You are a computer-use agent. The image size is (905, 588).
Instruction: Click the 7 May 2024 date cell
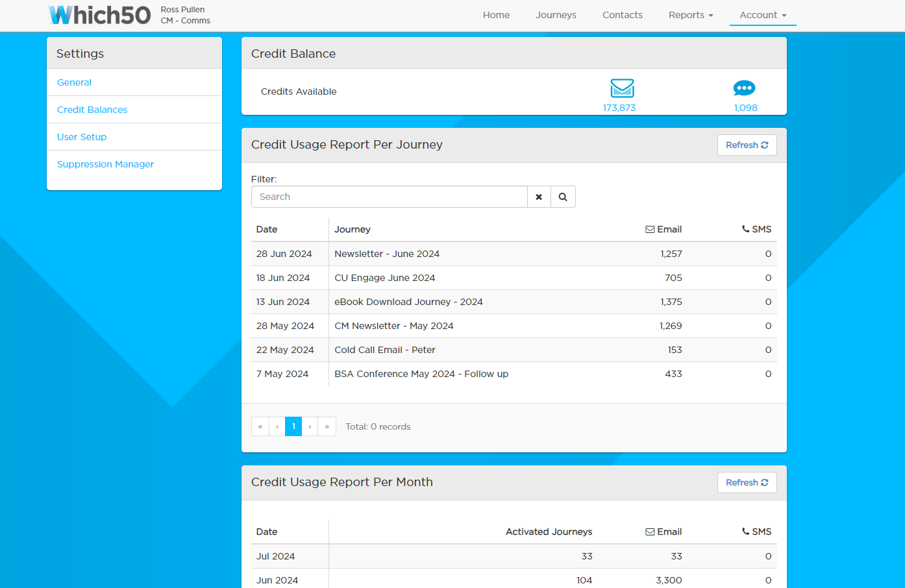click(282, 374)
